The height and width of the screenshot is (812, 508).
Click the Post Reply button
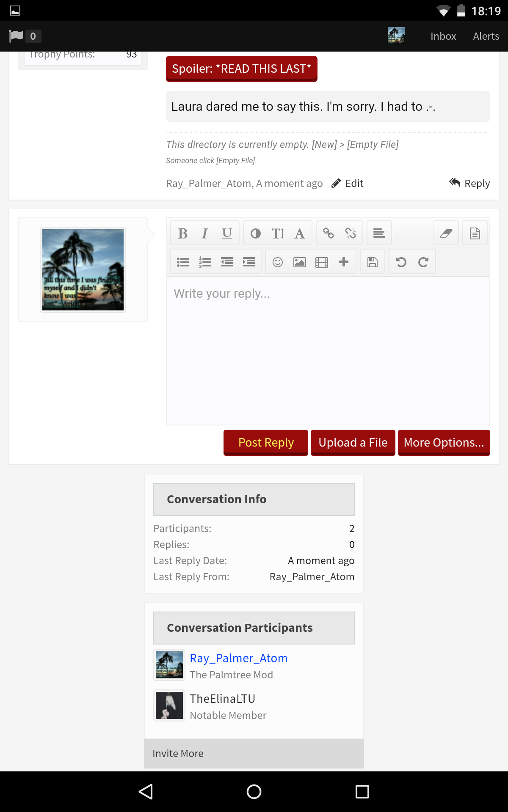pyautogui.click(x=266, y=442)
